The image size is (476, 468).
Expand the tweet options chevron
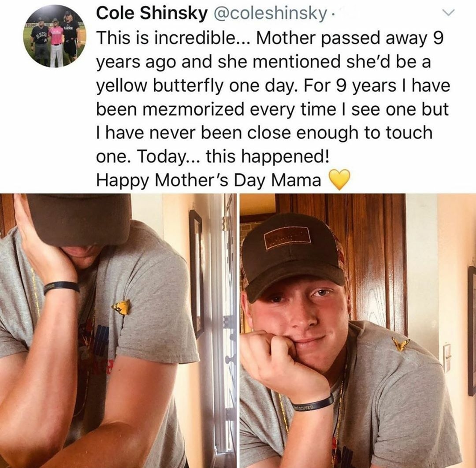(448, 12)
